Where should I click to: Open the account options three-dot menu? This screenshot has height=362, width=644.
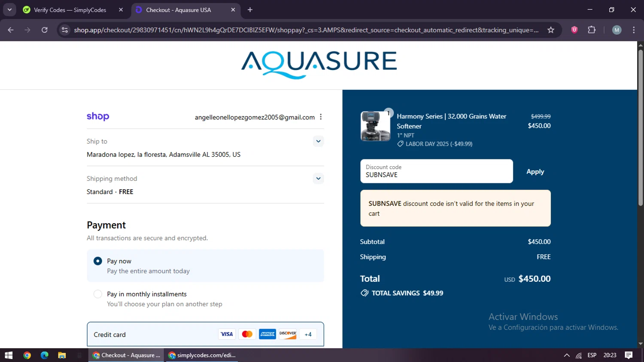click(321, 117)
